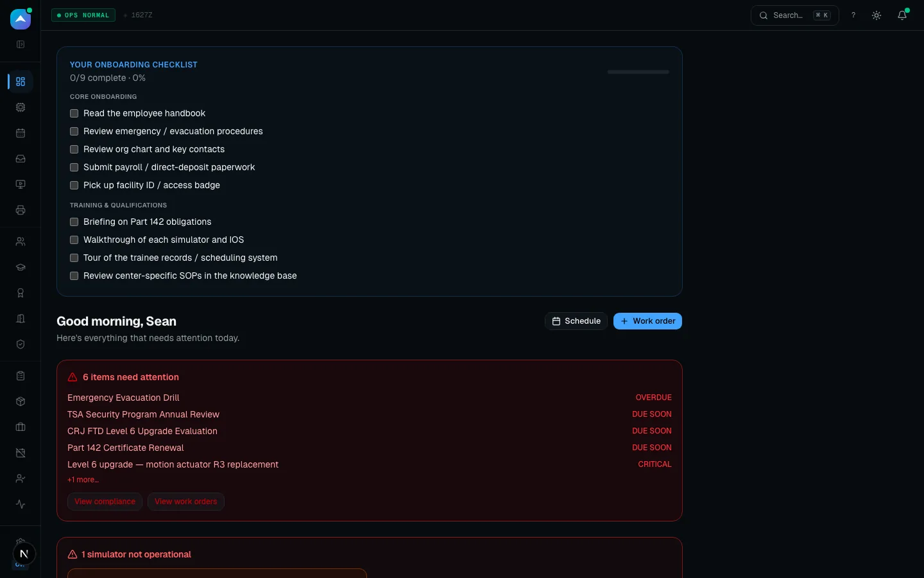Open the printer icon in sidebar
The width and height of the screenshot is (924, 578).
click(21, 210)
